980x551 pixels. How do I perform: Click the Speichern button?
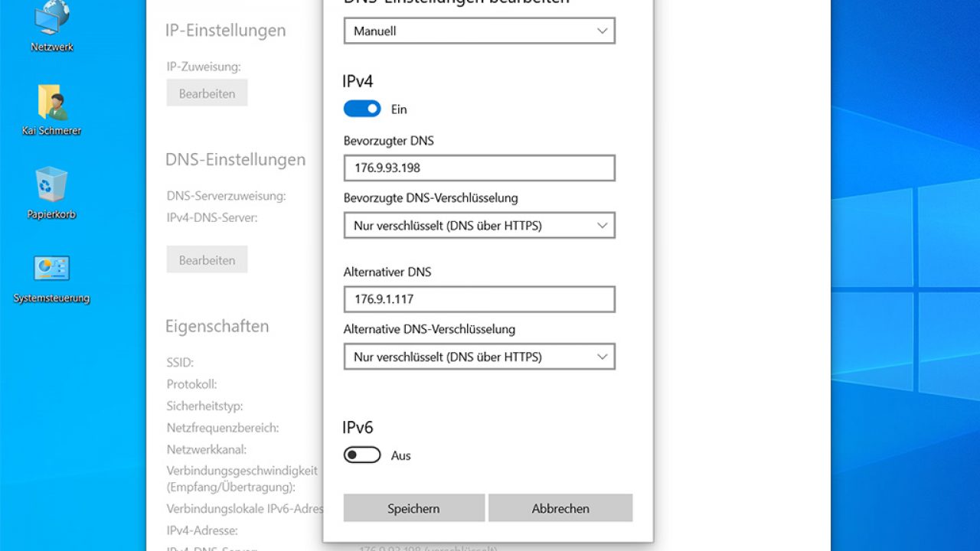point(413,508)
